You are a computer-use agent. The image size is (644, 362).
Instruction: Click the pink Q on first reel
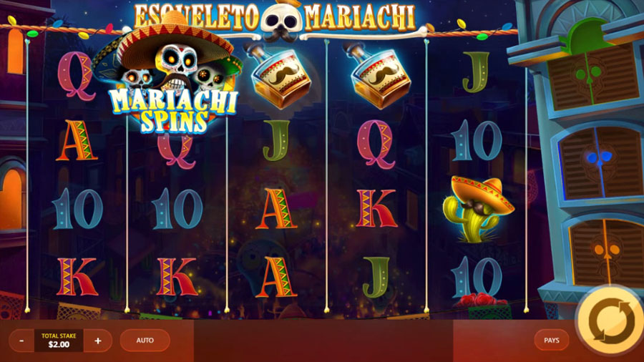(x=76, y=77)
